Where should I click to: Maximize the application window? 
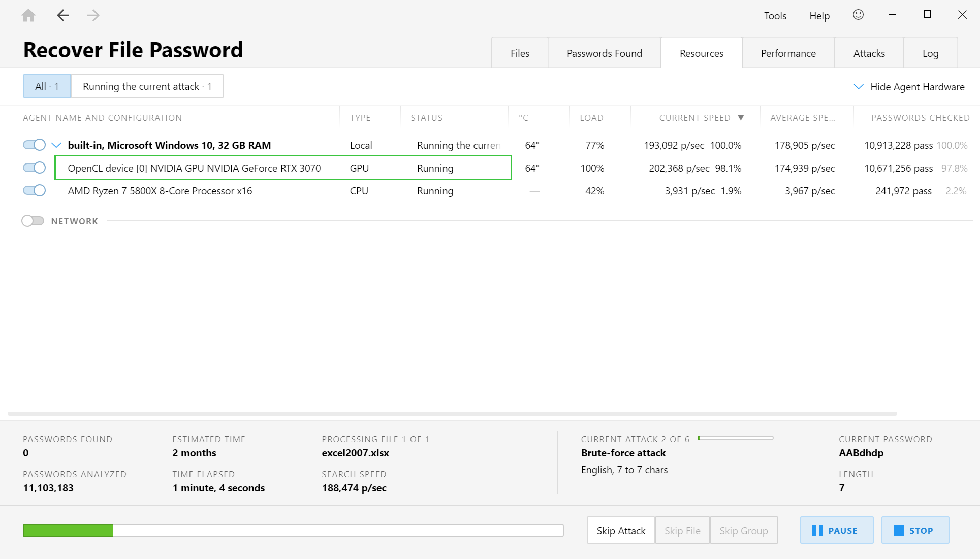pos(927,15)
